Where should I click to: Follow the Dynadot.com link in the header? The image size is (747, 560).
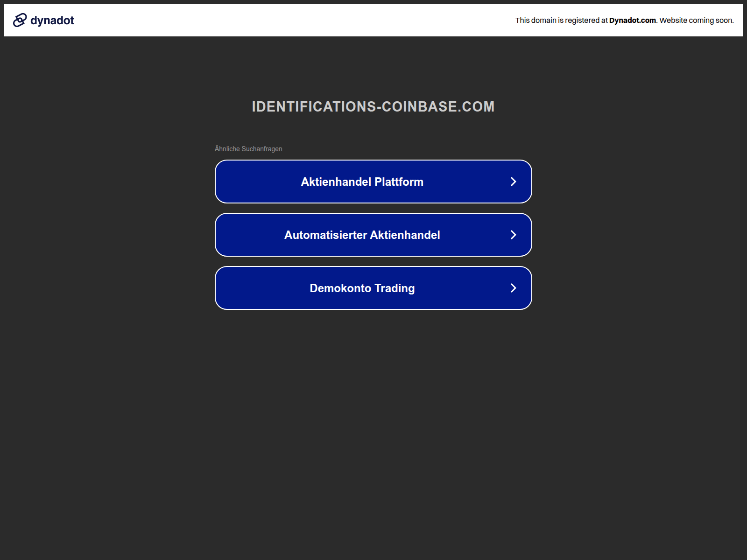click(632, 20)
